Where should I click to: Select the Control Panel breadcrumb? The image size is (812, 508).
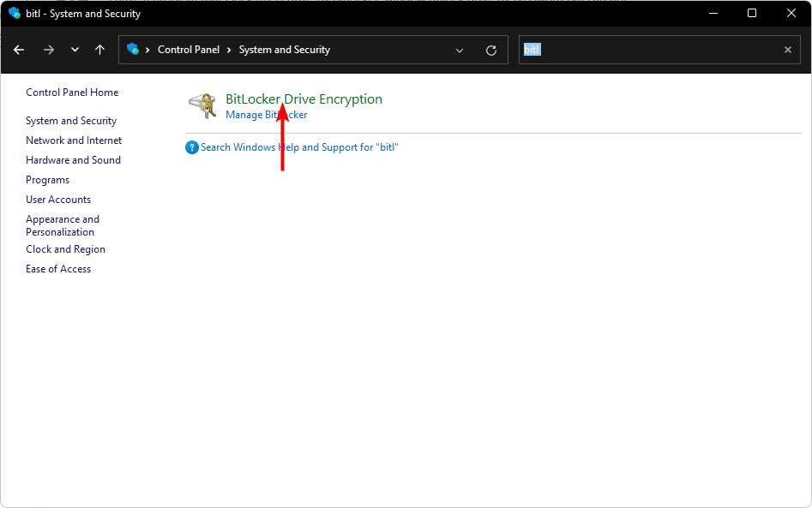(x=189, y=50)
